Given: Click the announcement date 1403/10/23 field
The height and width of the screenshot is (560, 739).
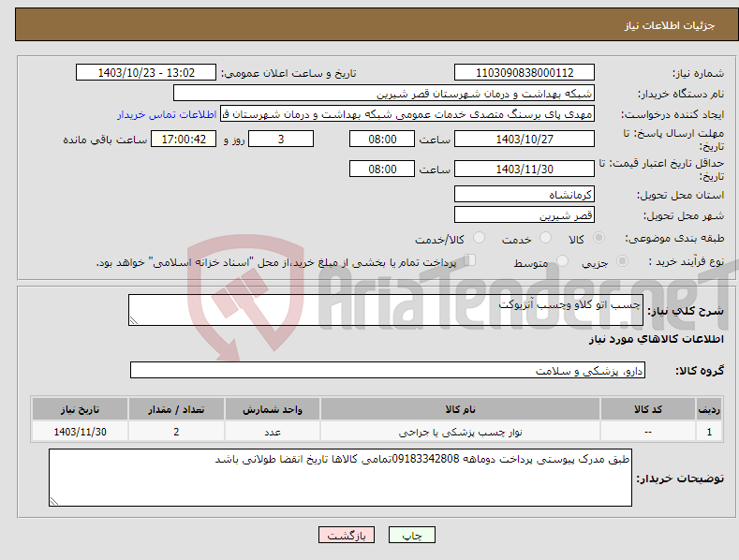Looking at the screenshot, I should pos(145,73).
